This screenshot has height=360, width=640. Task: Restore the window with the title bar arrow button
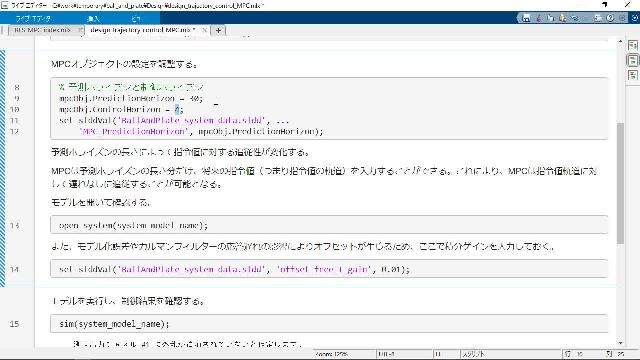pyautogui.click(x=604, y=5)
